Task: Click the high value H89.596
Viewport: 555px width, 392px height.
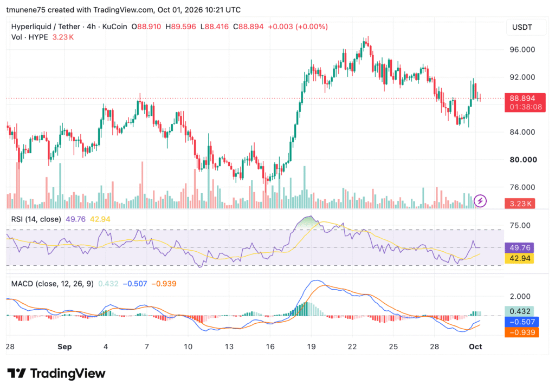Action: [x=180, y=27]
